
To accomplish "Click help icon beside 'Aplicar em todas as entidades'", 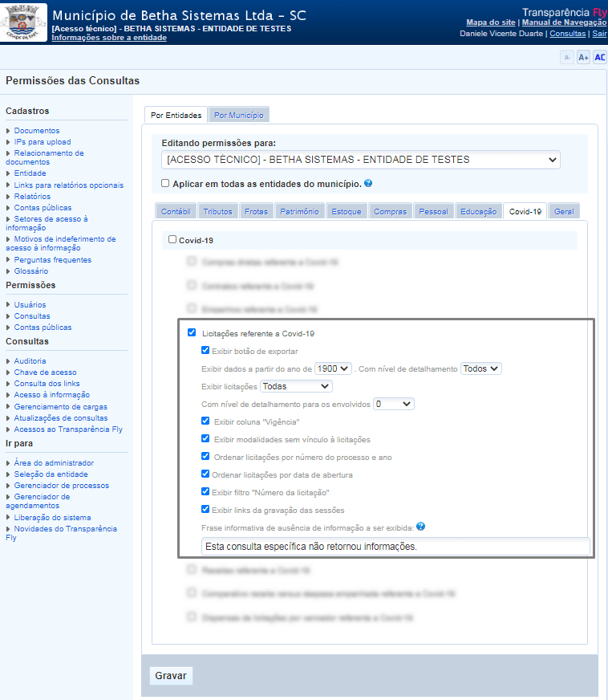I will tap(368, 183).
